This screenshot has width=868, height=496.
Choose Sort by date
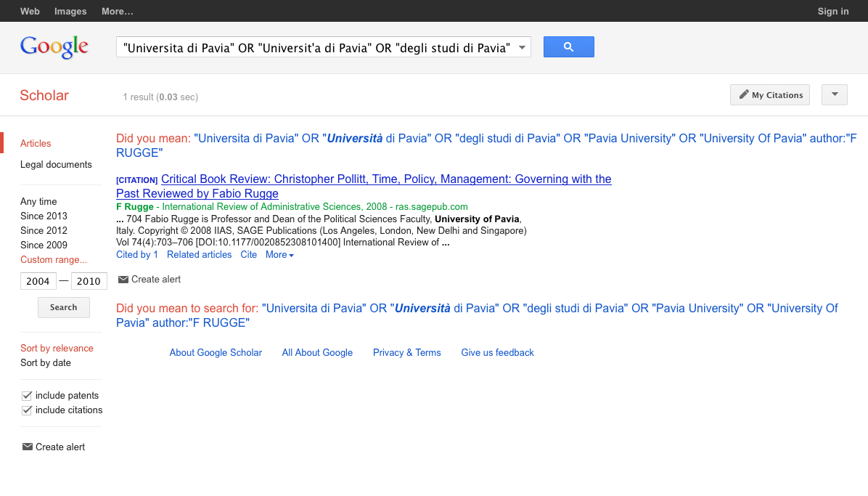[46, 363]
